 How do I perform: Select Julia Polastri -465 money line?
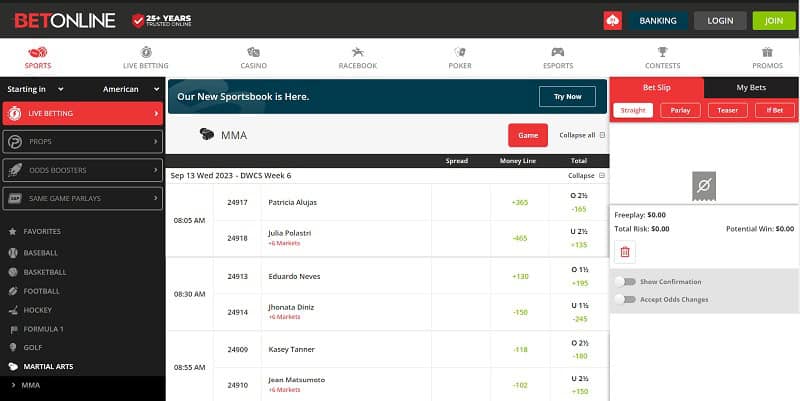[520, 238]
